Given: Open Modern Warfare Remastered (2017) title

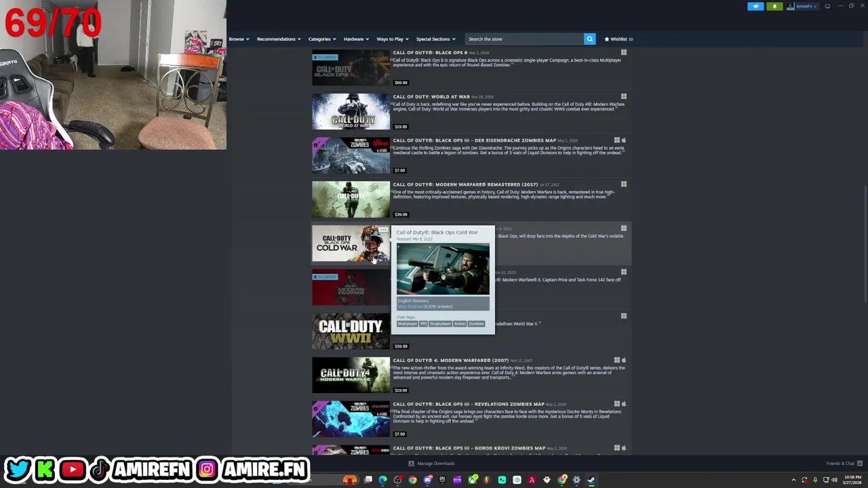Looking at the screenshot, I should (x=465, y=184).
